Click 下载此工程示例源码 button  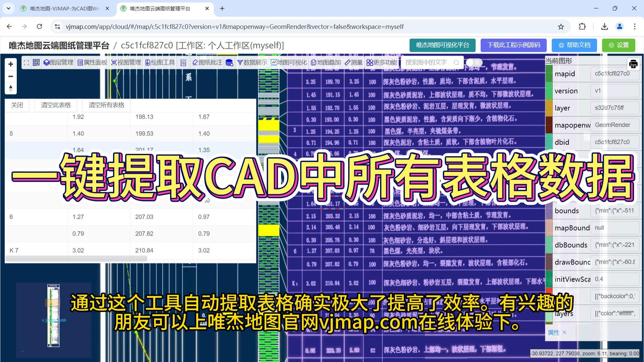tap(514, 45)
